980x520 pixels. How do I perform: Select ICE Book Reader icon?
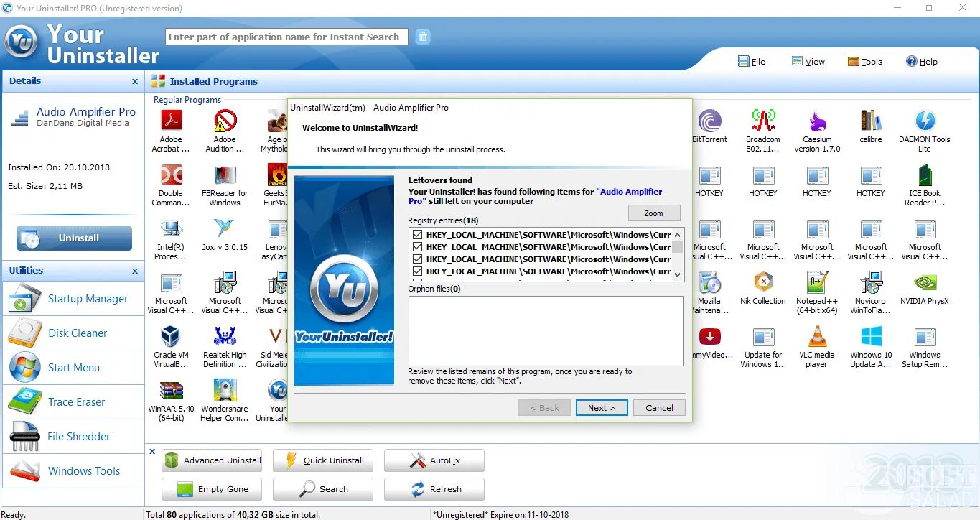point(925,175)
